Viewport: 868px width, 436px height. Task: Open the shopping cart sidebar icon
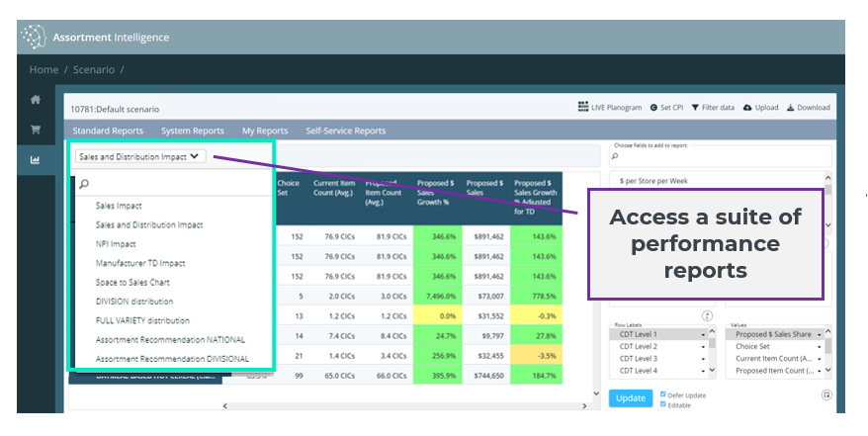(36, 129)
